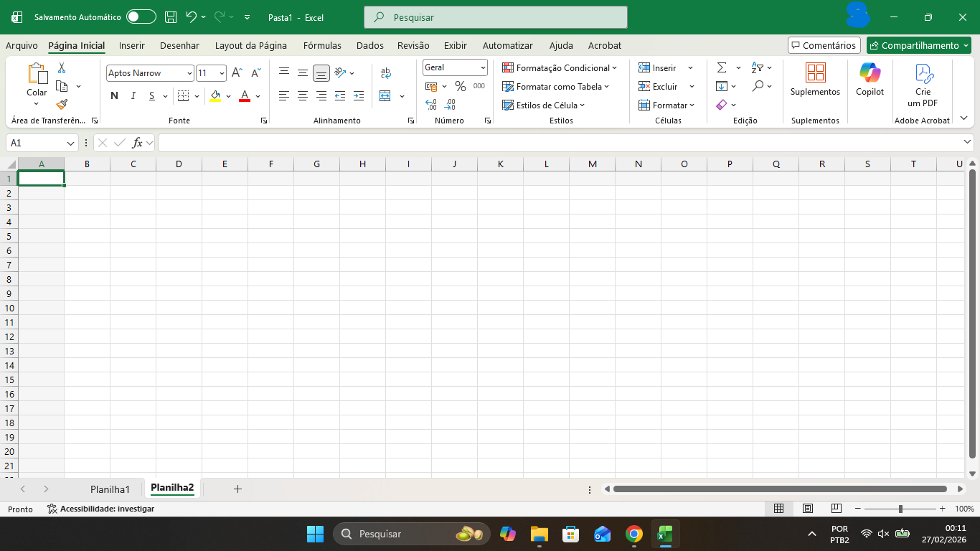
Task: Open the Fórmulas ribbon tab
Action: [322, 45]
